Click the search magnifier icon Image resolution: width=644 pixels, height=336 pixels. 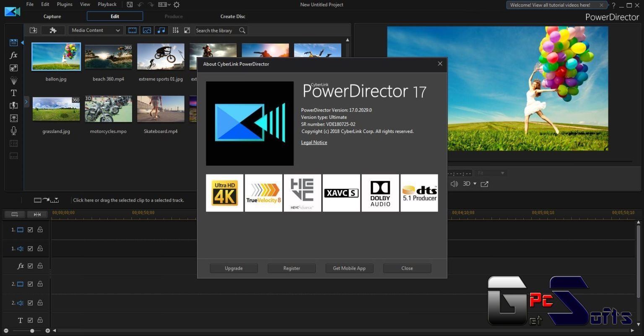pos(242,30)
